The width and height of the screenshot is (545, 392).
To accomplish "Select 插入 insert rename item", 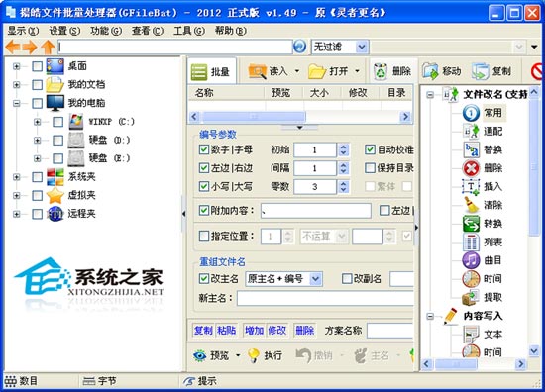I will (x=492, y=186).
